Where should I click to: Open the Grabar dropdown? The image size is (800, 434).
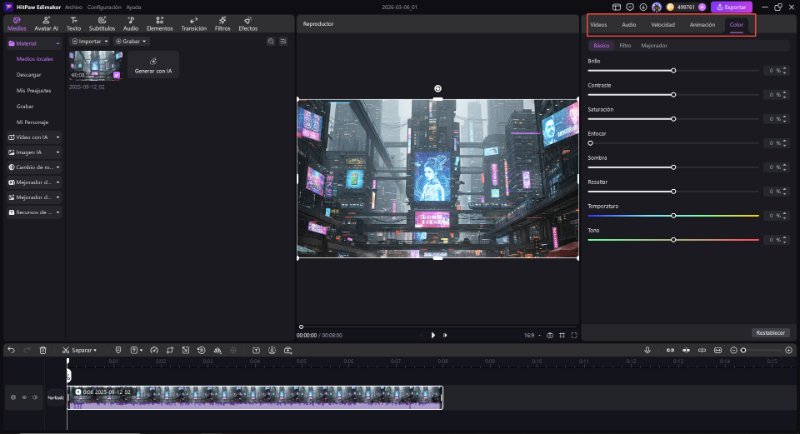(x=131, y=41)
